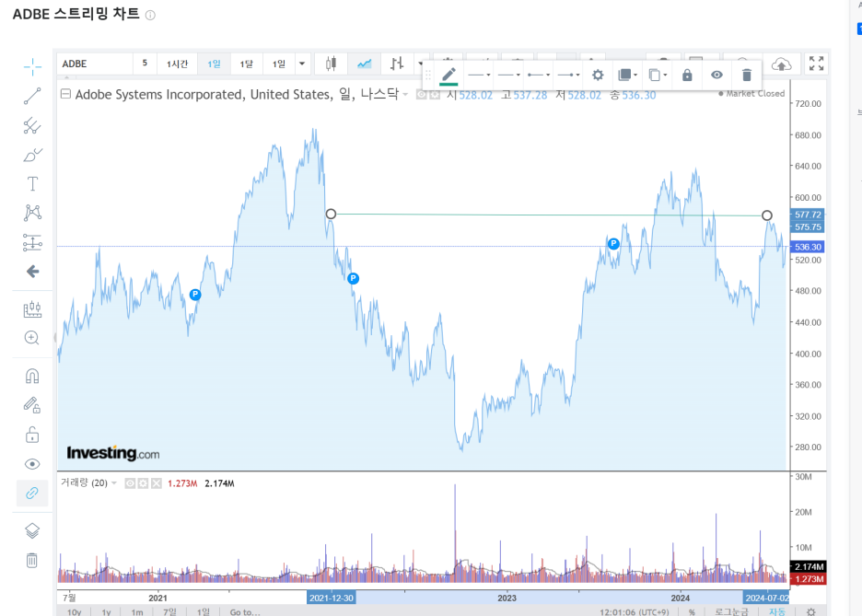Select the 1달 interval
Image resolution: width=862 pixels, height=616 pixels.
pyautogui.click(x=246, y=64)
